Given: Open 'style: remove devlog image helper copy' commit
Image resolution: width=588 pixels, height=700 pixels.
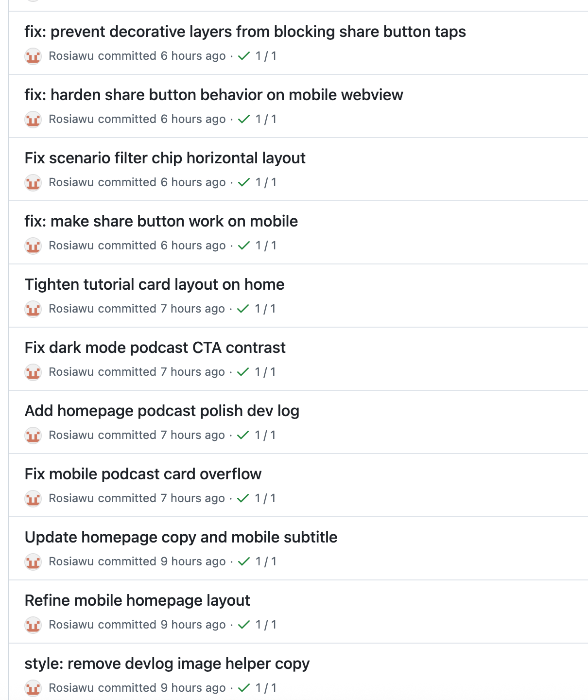Looking at the screenshot, I should [167, 664].
